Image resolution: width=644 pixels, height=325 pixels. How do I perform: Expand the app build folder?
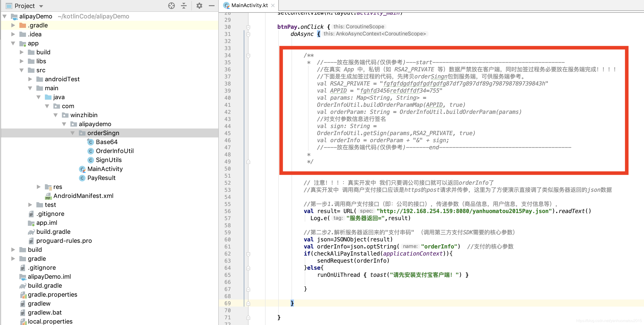(x=21, y=52)
